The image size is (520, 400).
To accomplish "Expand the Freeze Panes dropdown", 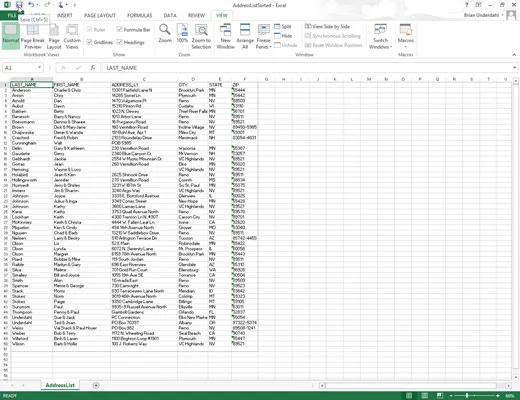I will pyautogui.click(x=263, y=37).
